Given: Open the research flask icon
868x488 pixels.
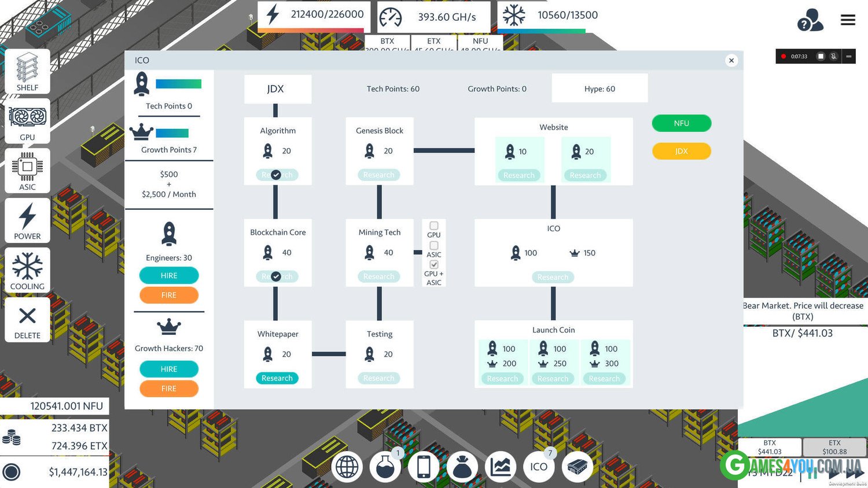Looking at the screenshot, I should tap(385, 467).
